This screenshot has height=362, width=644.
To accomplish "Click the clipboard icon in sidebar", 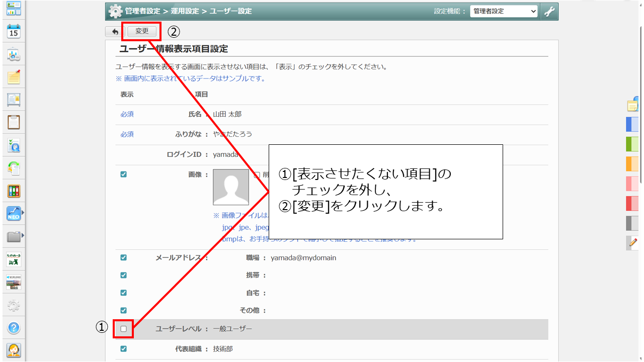I will click(14, 122).
